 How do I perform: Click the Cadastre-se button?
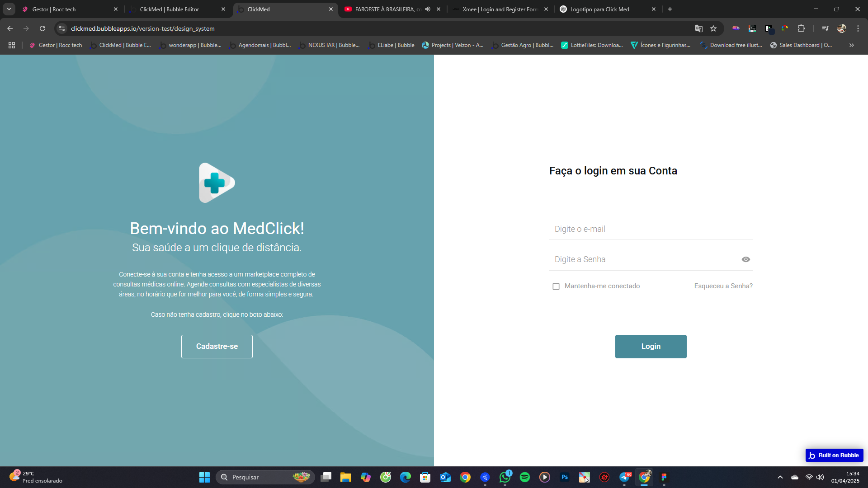coord(217,347)
